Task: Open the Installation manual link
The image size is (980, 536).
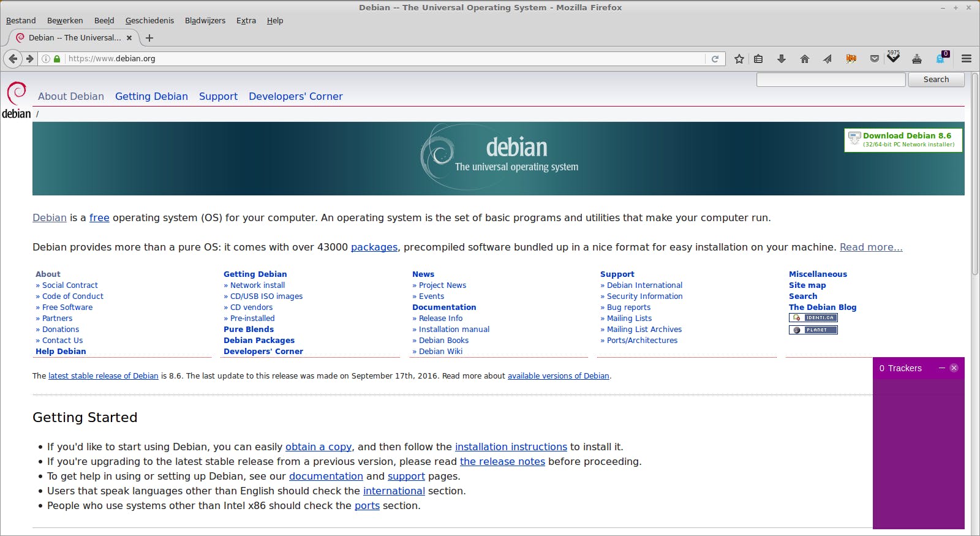Action: [x=454, y=330]
